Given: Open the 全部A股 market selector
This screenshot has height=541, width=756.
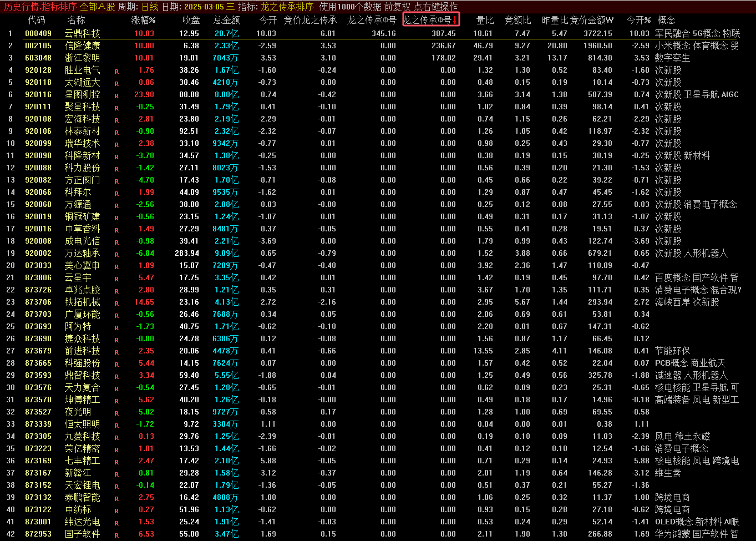Looking at the screenshot, I should tap(98, 7).
